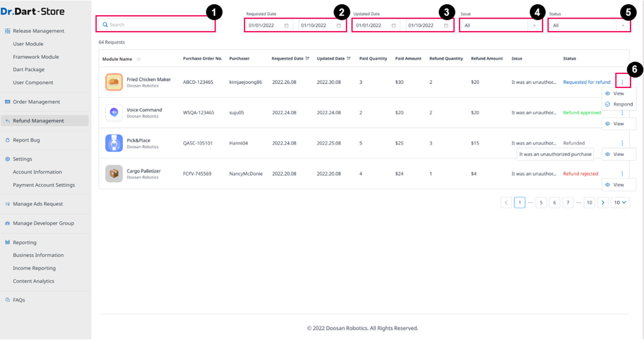Open the three-dot menu for Cargo Palletizer row
Image resolution: width=644 pixels, height=341 pixels.
click(x=622, y=174)
